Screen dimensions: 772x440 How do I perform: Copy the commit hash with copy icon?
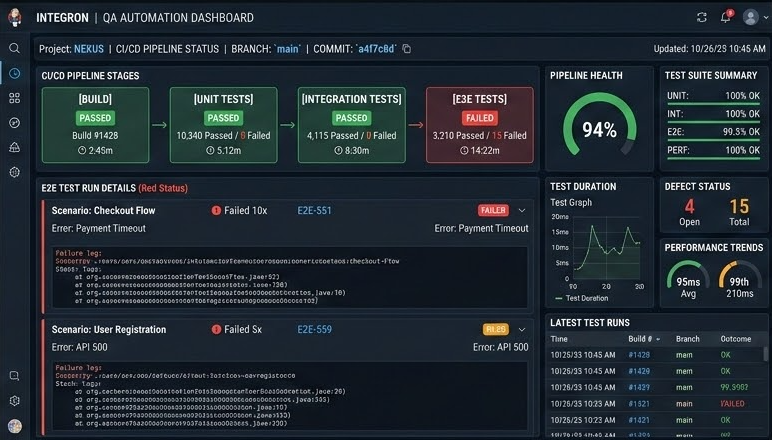point(406,49)
